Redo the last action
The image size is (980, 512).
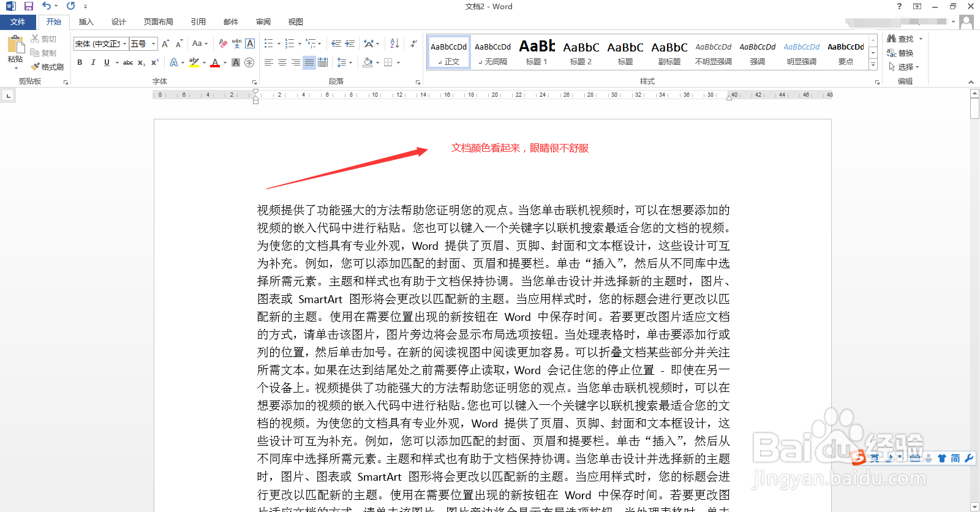71,6
